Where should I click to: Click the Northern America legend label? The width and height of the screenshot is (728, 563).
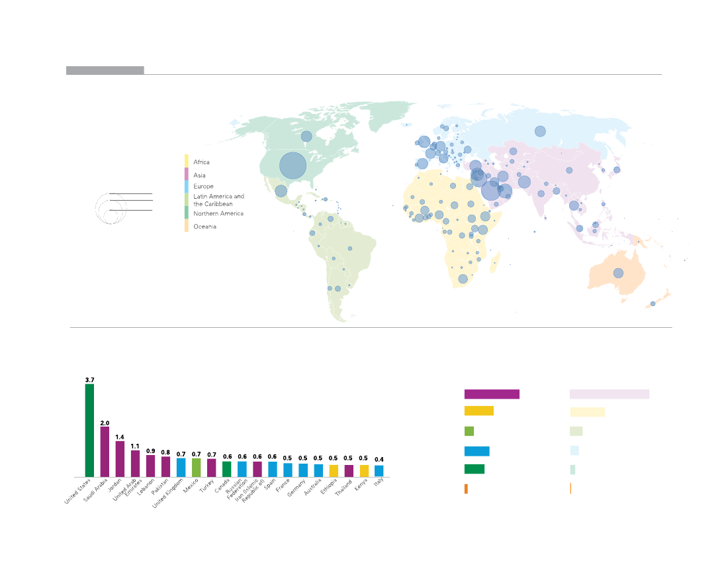click(218, 214)
